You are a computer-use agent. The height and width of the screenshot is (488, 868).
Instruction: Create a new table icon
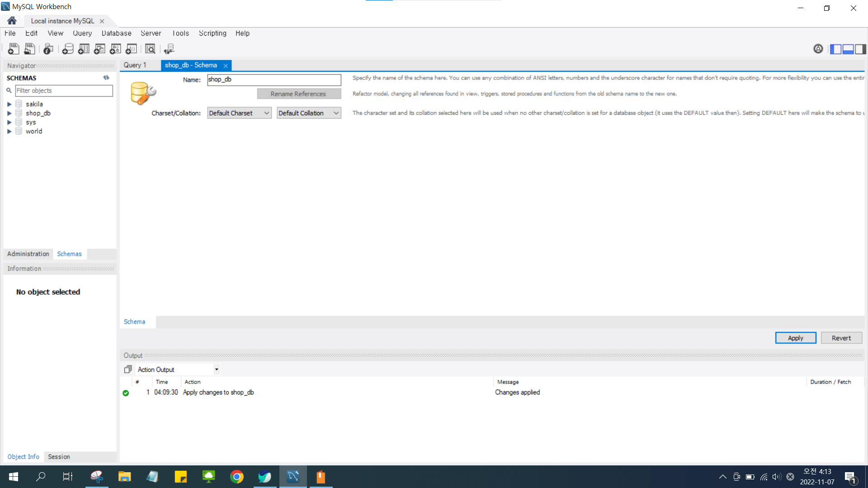(x=84, y=49)
